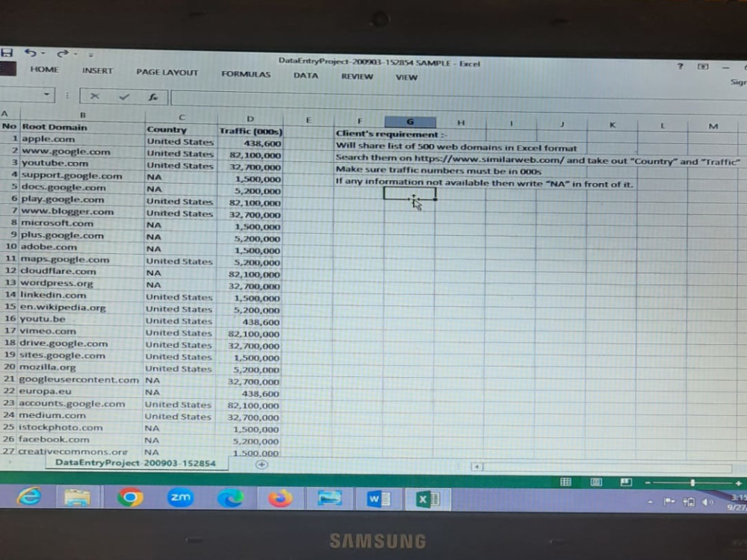The height and width of the screenshot is (560, 747).
Task: Open the Undo history dropdown arrow
Action: [43, 53]
